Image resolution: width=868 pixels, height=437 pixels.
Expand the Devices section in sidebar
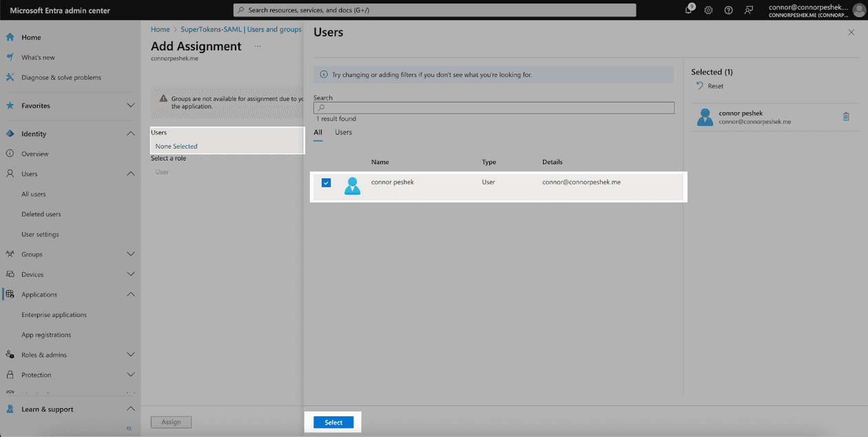[x=131, y=274]
